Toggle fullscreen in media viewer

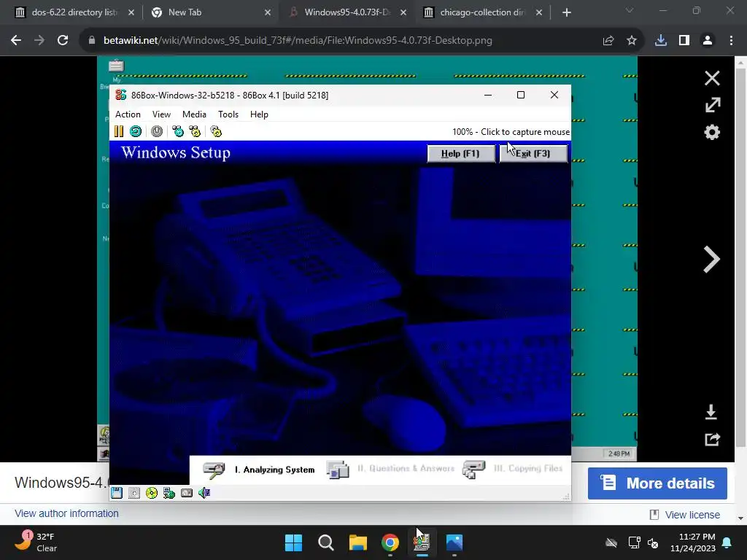(712, 105)
